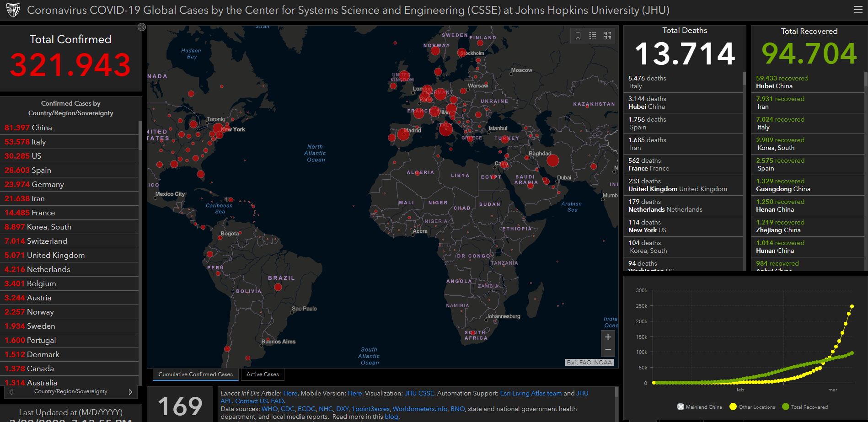Viewport: 868px width, 422px height.
Task: Select Spain in the confirmed cases list
Action: [x=69, y=170]
